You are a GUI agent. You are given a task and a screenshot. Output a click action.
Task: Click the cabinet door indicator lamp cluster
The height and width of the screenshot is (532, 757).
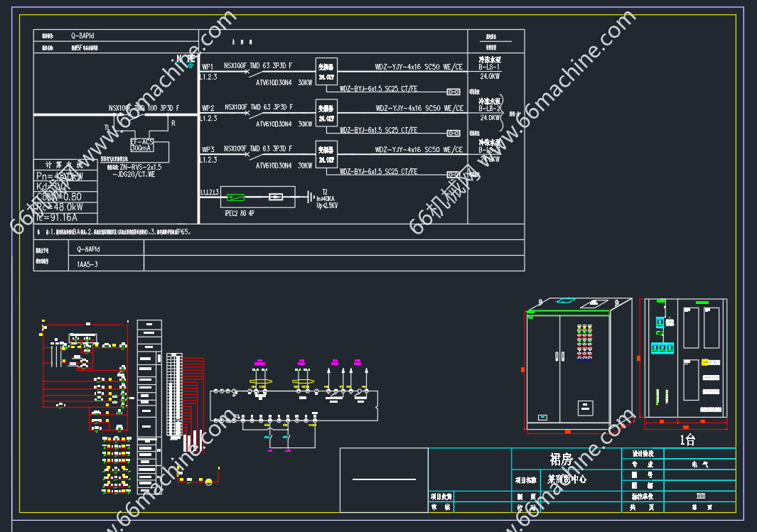click(584, 341)
